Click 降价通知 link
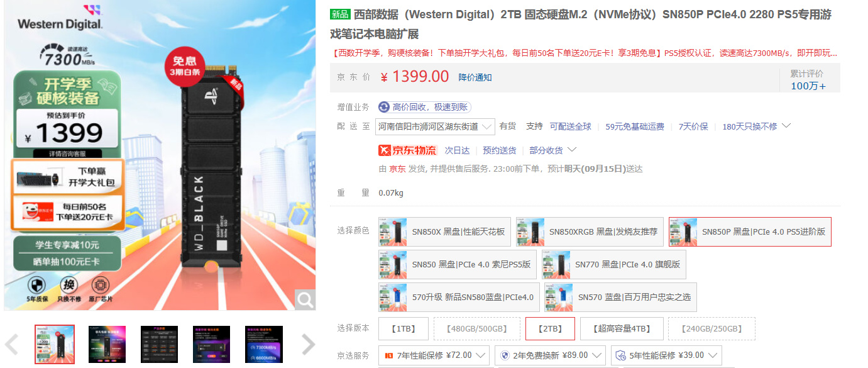The image size is (868, 368). coord(475,77)
